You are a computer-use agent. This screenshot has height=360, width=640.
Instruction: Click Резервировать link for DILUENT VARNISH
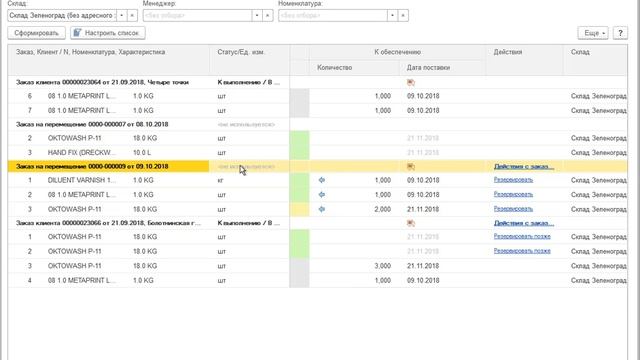coord(513,180)
